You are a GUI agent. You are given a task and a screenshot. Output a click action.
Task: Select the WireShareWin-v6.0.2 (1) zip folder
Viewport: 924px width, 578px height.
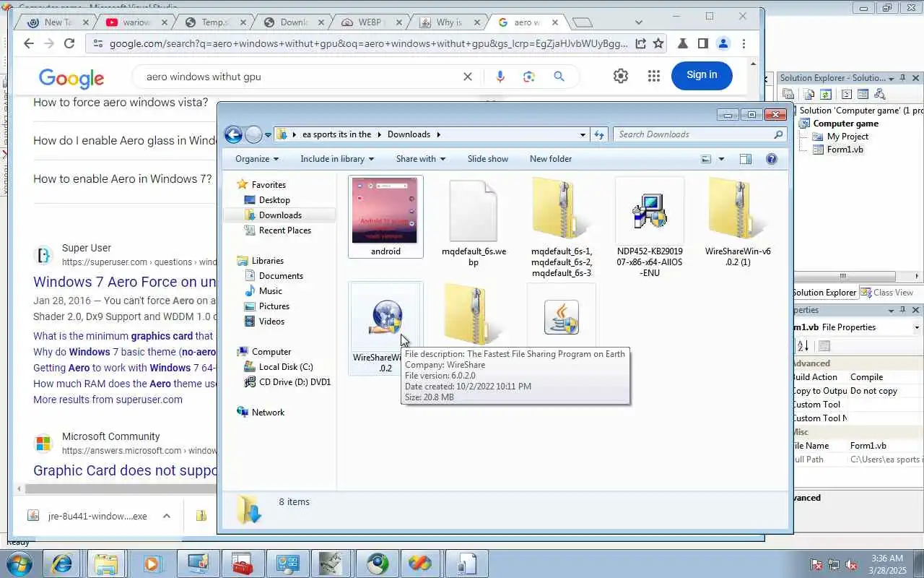(737, 210)
